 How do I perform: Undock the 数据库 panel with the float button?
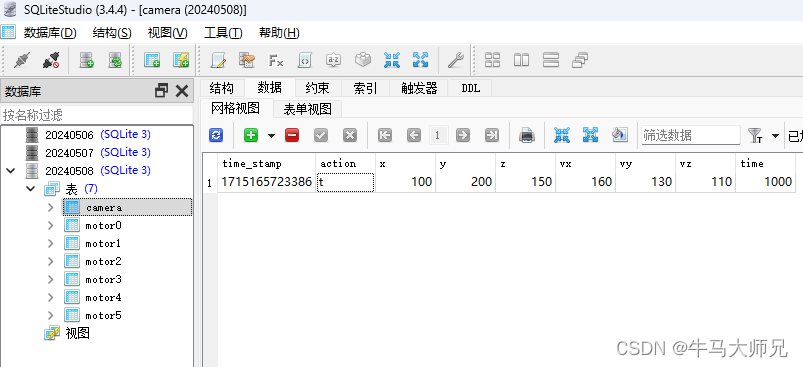161,91
